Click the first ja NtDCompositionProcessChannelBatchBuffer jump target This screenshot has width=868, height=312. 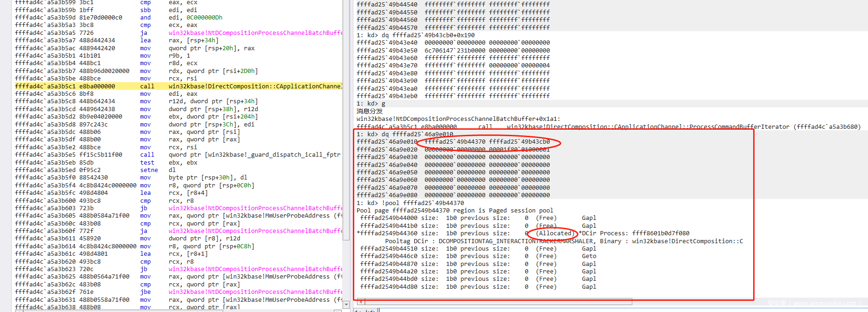pyautogui.click(x=255, y=33)
